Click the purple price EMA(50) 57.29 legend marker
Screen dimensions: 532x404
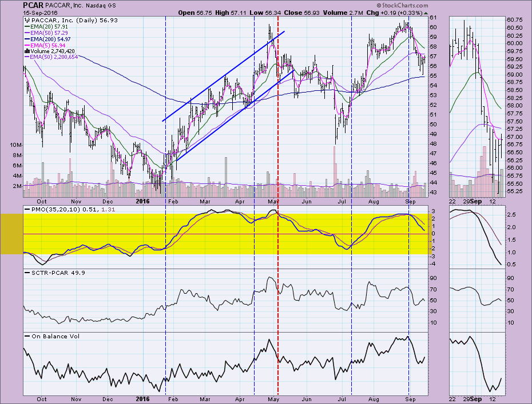pos(27,33)
